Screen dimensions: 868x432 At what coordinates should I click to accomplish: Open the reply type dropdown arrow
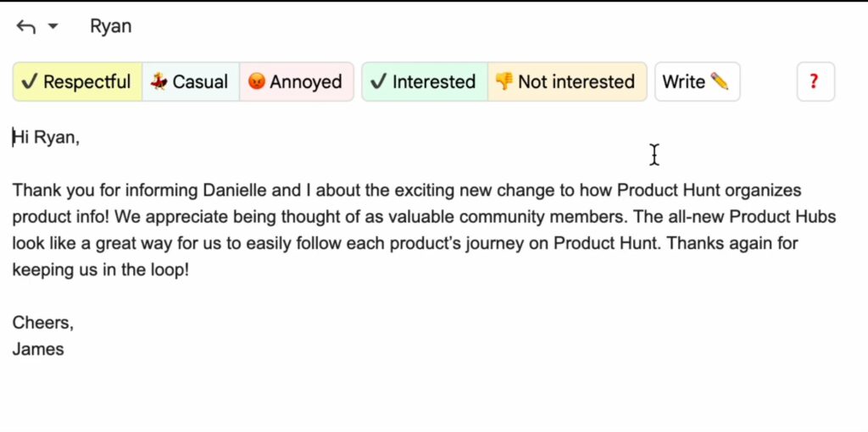click(53, 26)
